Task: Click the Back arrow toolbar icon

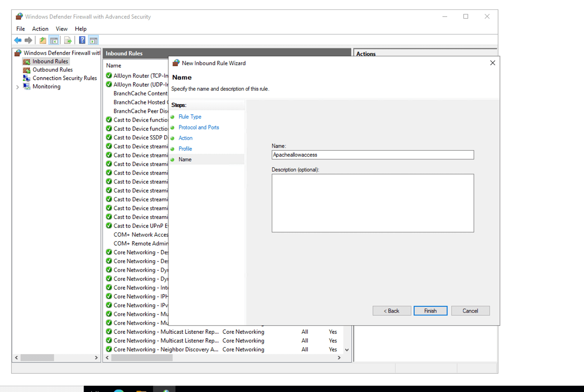Action: point(18,40)
